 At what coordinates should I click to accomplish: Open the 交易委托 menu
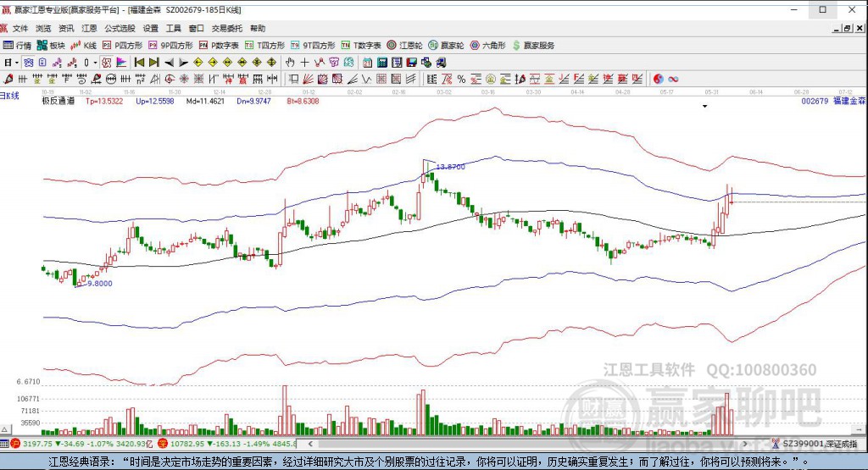click(227, 28)
